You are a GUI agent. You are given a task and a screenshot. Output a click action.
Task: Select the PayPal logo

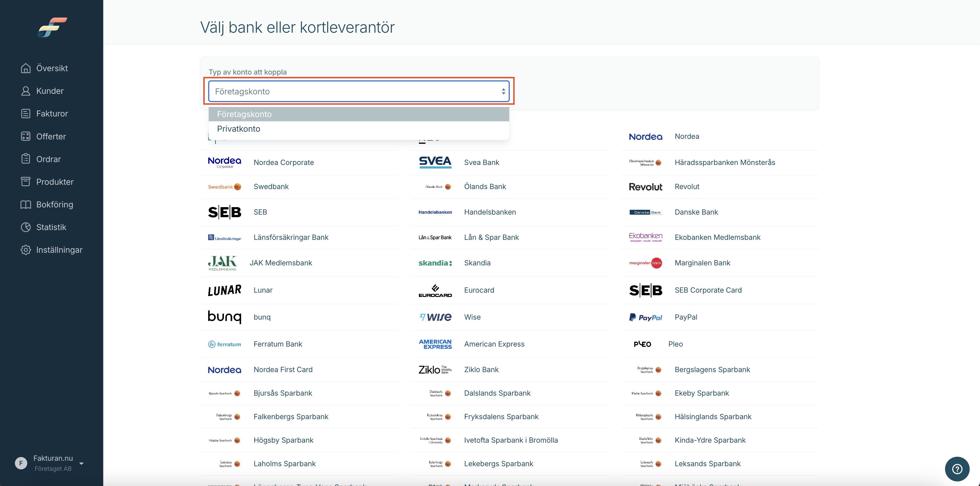pos(646,317)
